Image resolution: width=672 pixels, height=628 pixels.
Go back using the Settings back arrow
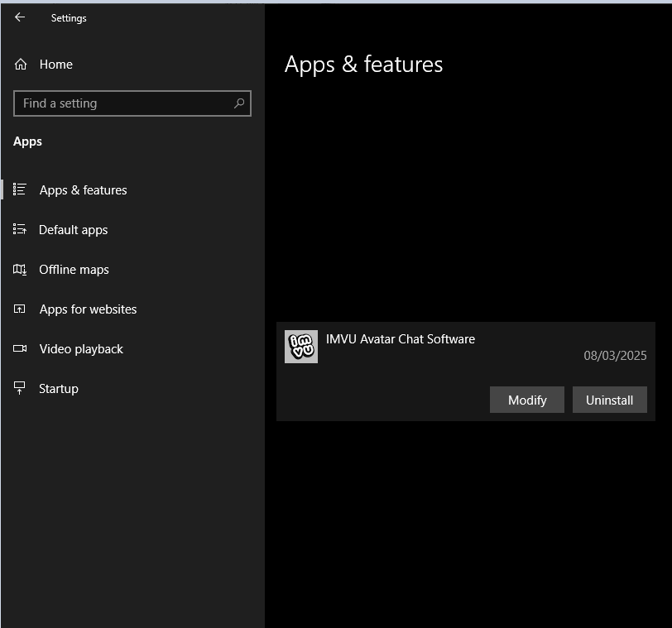(x=20, y=17)
